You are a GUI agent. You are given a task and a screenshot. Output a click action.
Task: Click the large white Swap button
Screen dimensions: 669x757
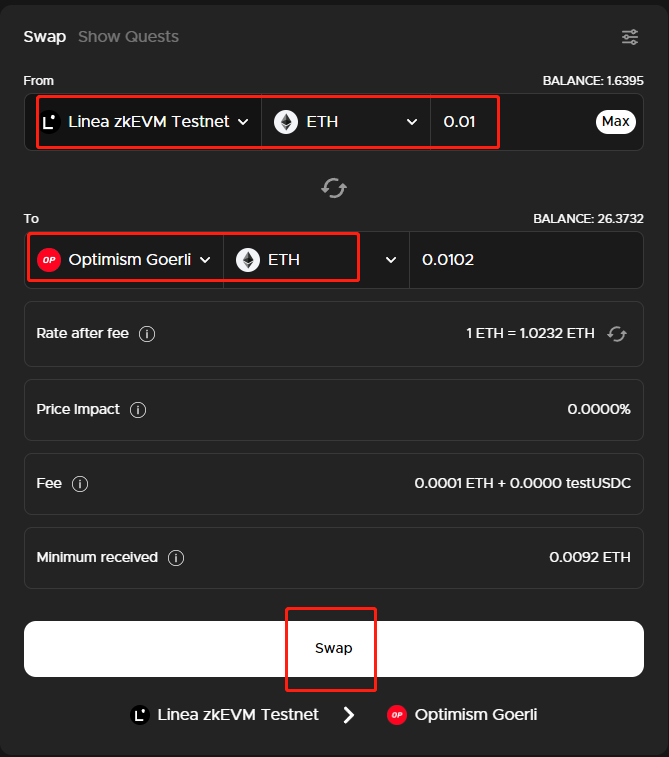pyautogui.click(x=333, y=649)
